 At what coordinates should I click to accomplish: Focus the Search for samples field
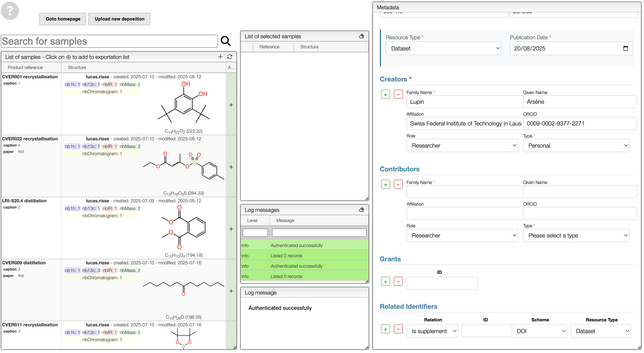(109, 41)
